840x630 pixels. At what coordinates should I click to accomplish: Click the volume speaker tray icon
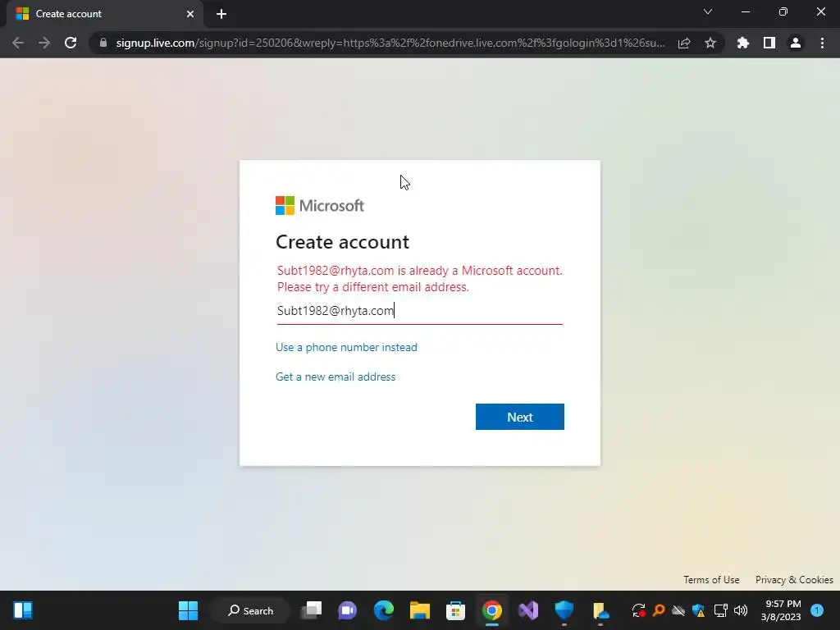point(741,610)
